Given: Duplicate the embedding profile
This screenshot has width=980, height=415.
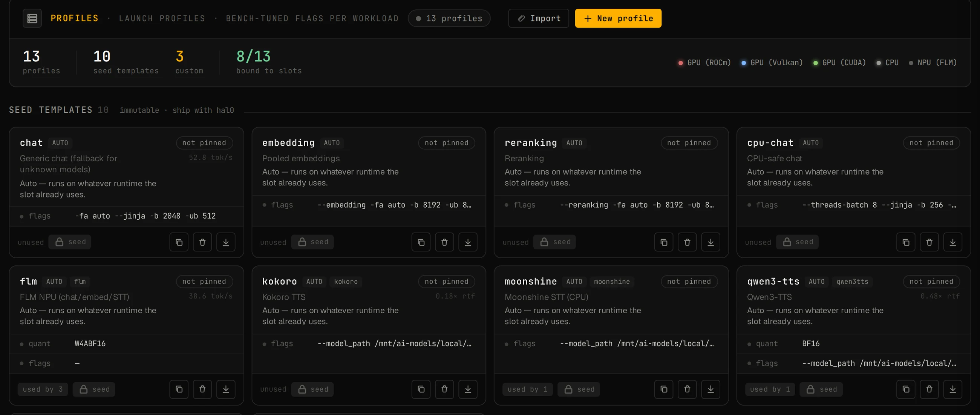Looking at the screenshot, I should coord(421,242).
